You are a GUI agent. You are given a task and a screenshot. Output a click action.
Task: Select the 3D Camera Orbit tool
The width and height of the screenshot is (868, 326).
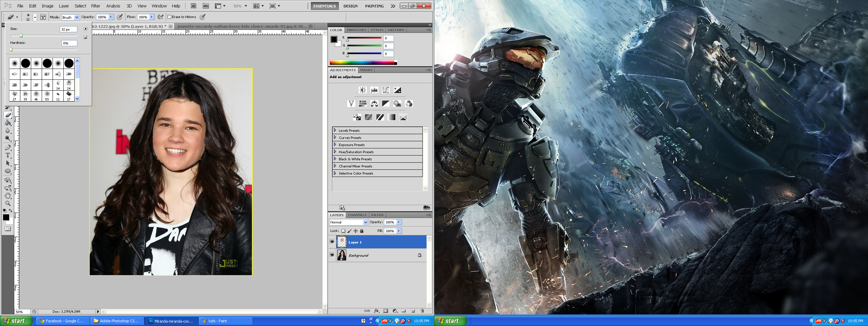point(8,188)
